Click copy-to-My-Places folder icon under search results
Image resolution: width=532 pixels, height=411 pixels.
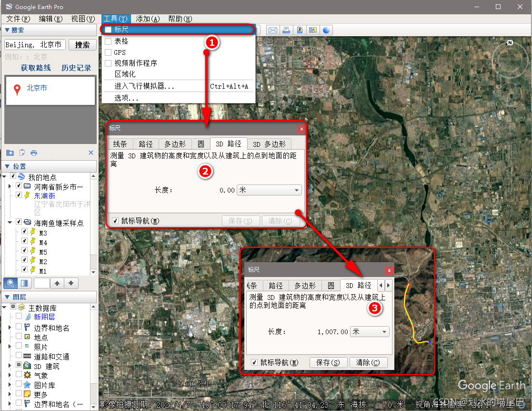(10, 153)
